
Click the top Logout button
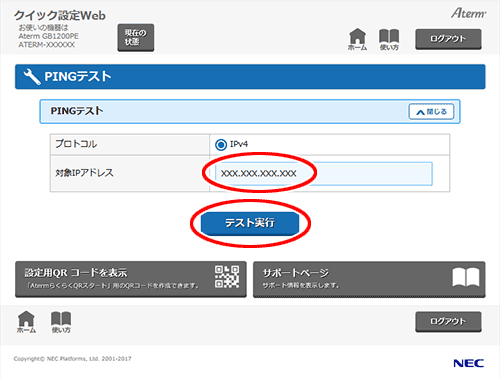click(x=448, y=39)
